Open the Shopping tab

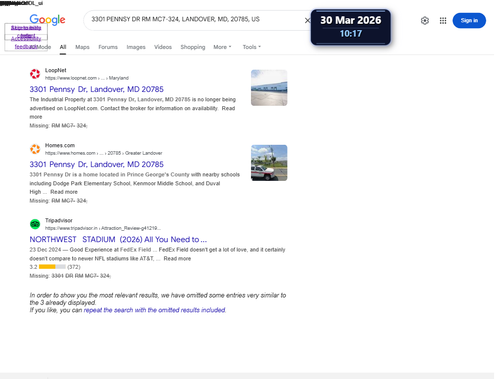tap(193, 47)
